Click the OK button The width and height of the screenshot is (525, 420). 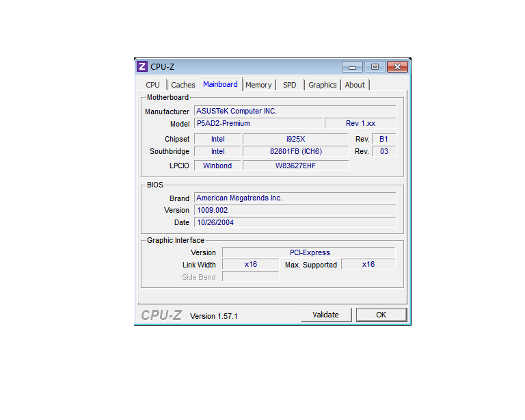coord(381,315)
